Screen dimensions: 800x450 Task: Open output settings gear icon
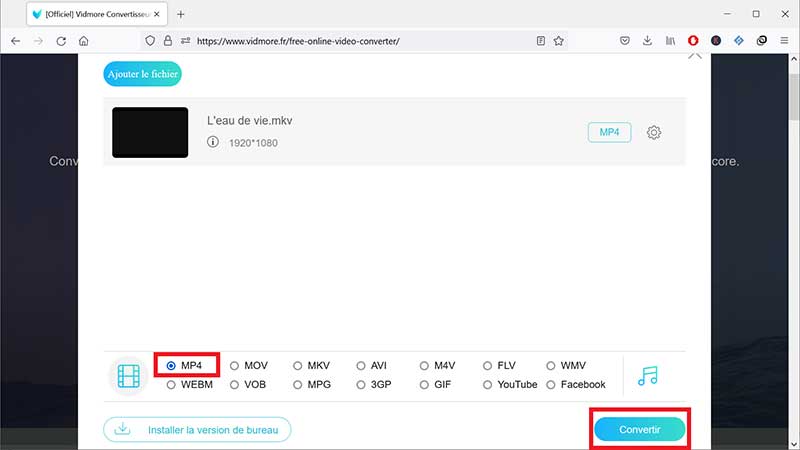[x=654, y=133]
